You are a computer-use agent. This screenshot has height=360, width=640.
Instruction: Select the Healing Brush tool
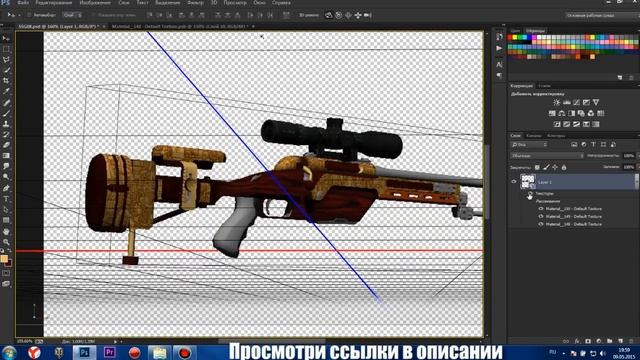tap(6, 102)
